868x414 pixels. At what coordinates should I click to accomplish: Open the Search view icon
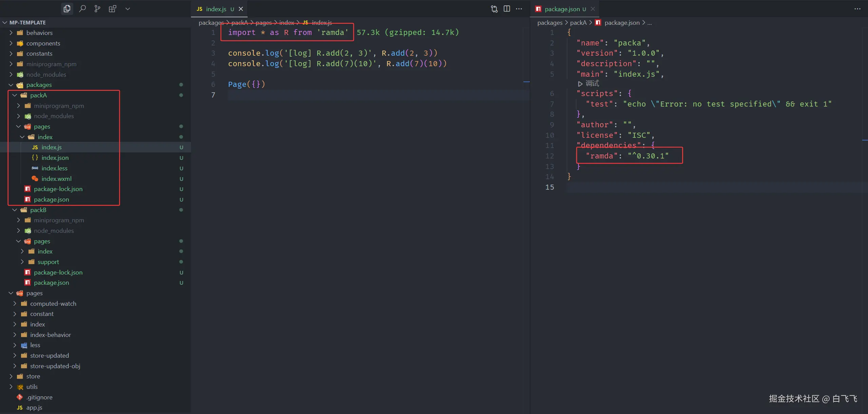click(x=82, y=9)
